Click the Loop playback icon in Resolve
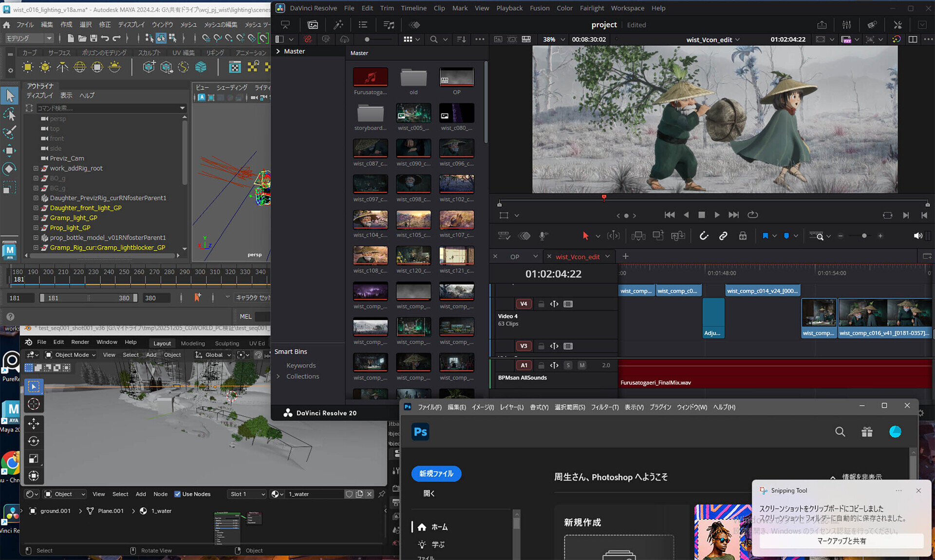The image size is (935, 560). pyautogui.click(x=753, y=215)
